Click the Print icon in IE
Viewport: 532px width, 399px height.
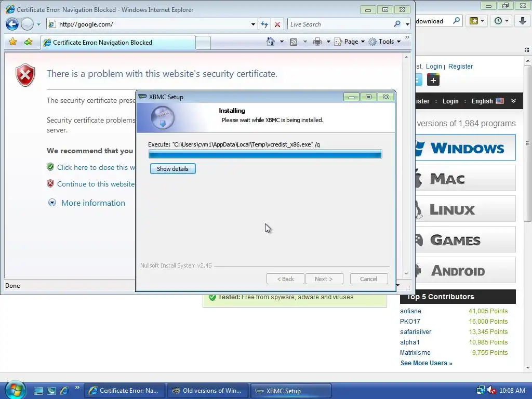(x=317, y=42)
